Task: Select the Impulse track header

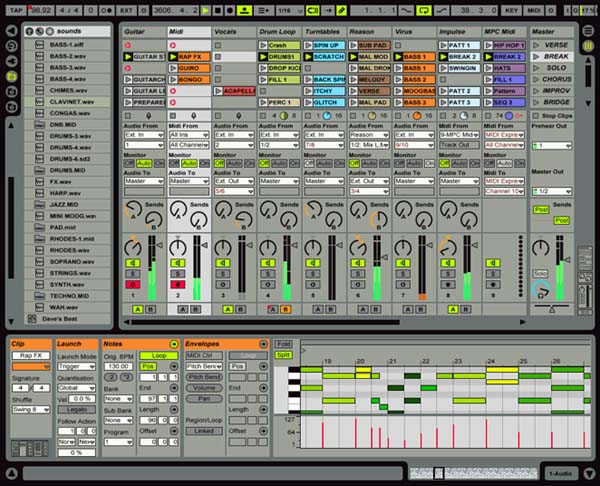Action: pyautogui.click(x=460, y=32)
